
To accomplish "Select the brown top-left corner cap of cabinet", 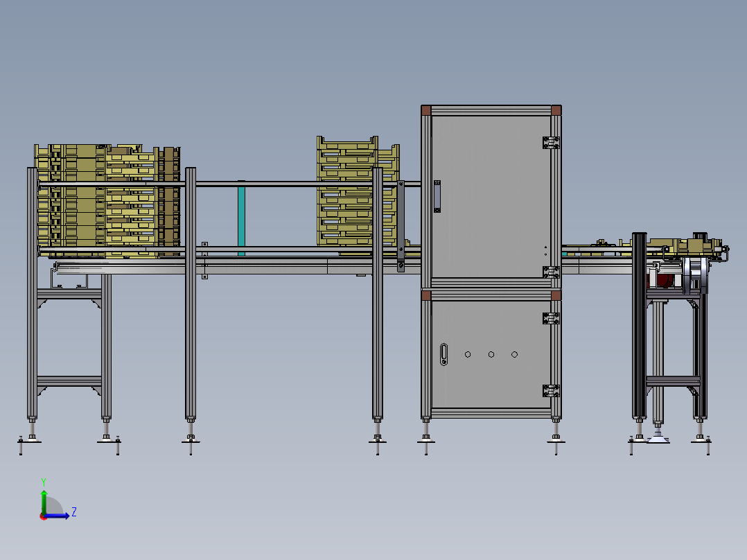I will coord(426,111).
